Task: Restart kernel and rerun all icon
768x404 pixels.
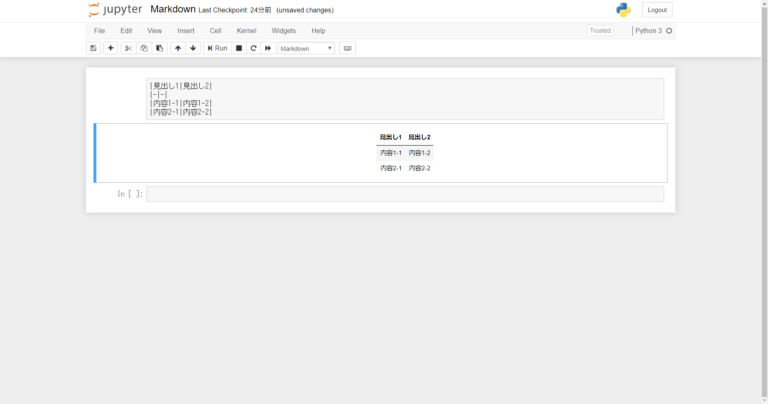Action: (x=268, y=48)
